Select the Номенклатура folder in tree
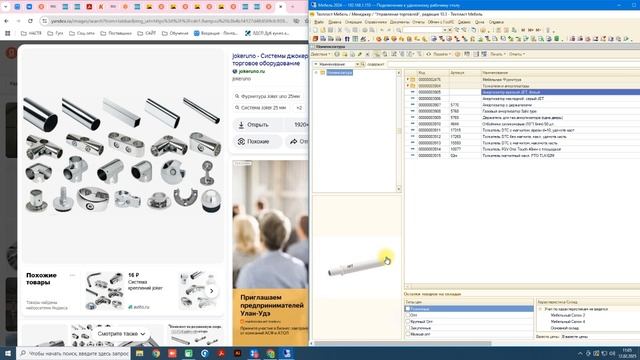640x360 pixels. [x=339, y=73]
